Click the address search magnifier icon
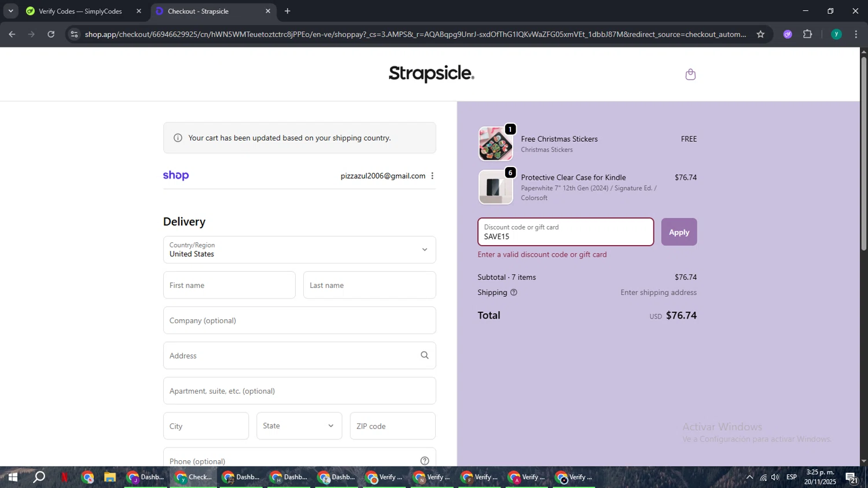 coord(425,355)
